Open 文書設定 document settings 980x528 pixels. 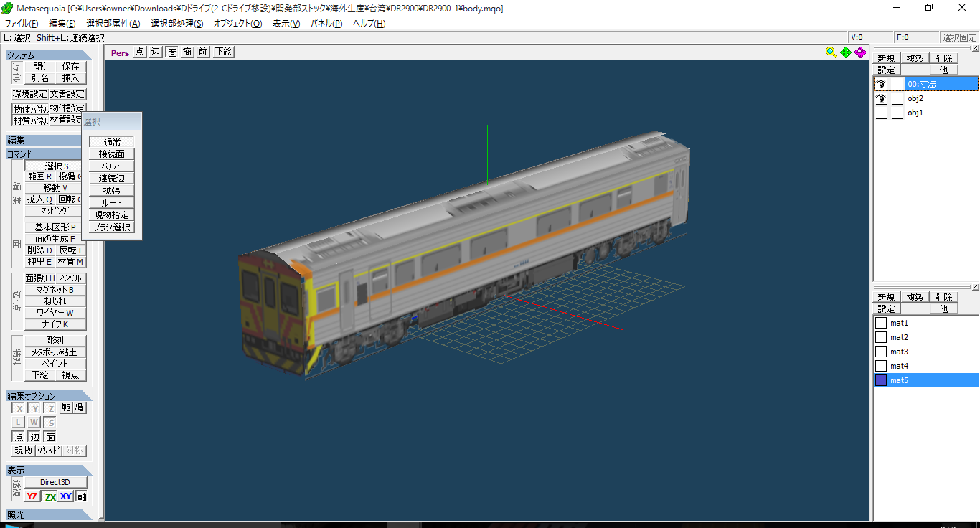tap(67, 94)
